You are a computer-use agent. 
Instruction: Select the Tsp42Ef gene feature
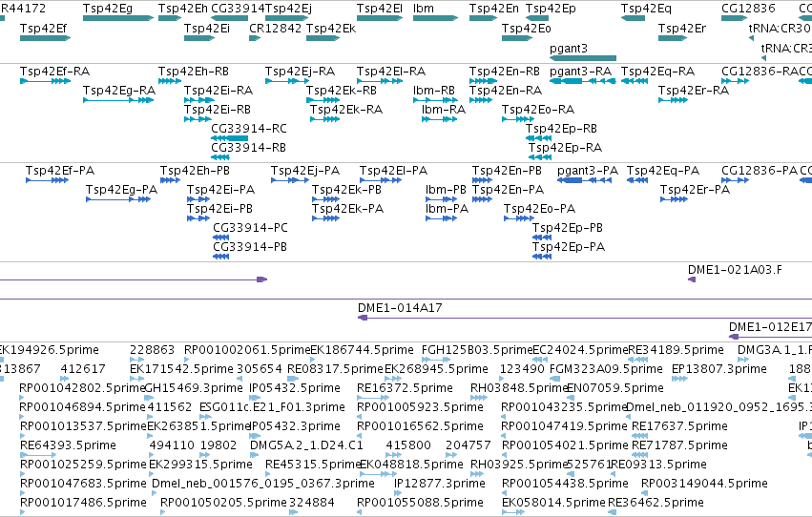click(x=45, y=38)
